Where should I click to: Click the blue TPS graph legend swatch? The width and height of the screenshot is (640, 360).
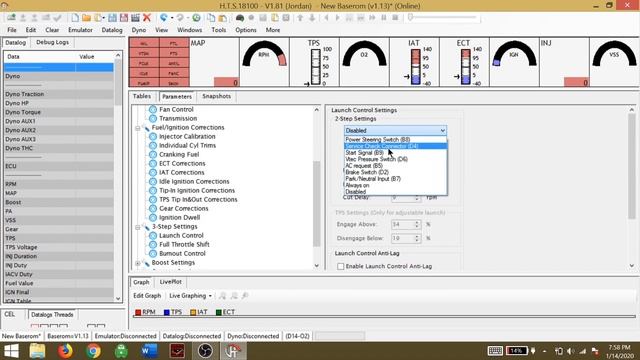coord(167,312)
